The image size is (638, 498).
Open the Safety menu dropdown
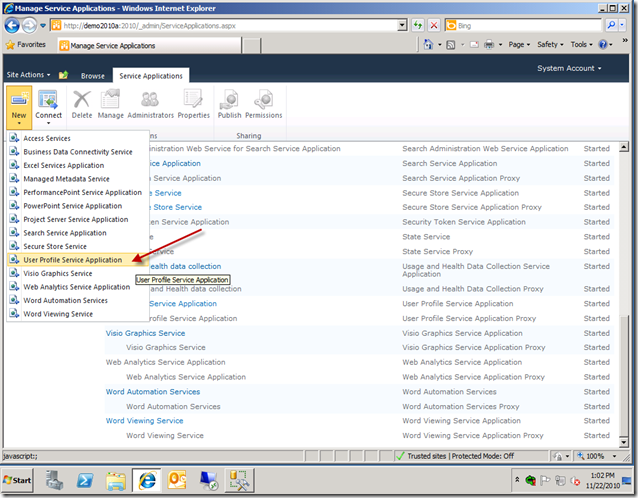pos(550,45)
